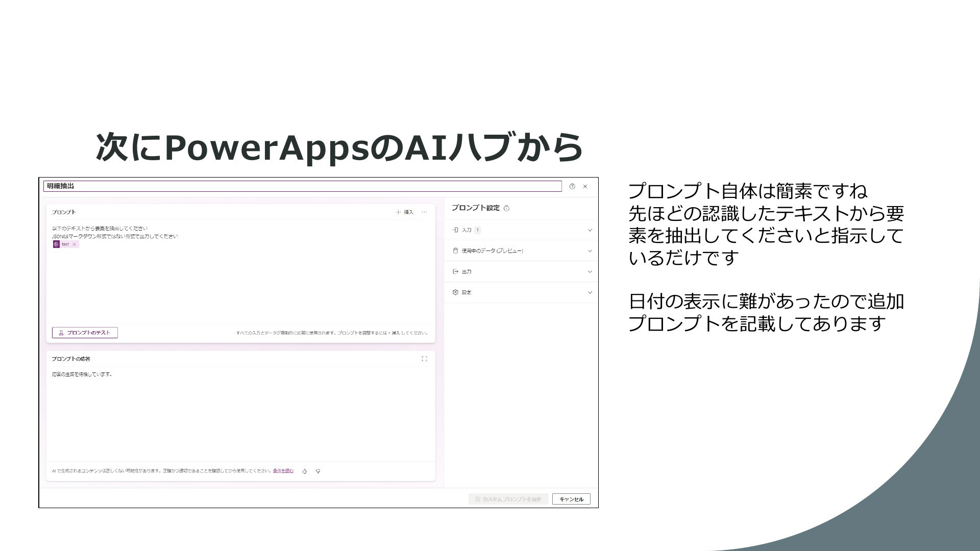Click the slide title '次にPowerAppsのAIハブから'
This screenshot has height=551, width=980.
[x=339, y=147]
